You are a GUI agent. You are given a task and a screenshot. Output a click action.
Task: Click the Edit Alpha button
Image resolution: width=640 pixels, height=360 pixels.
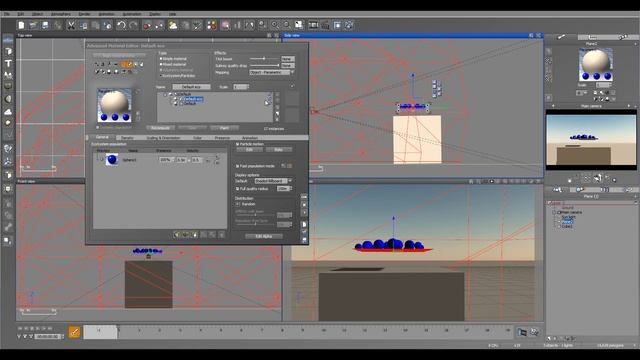point(264,236)
